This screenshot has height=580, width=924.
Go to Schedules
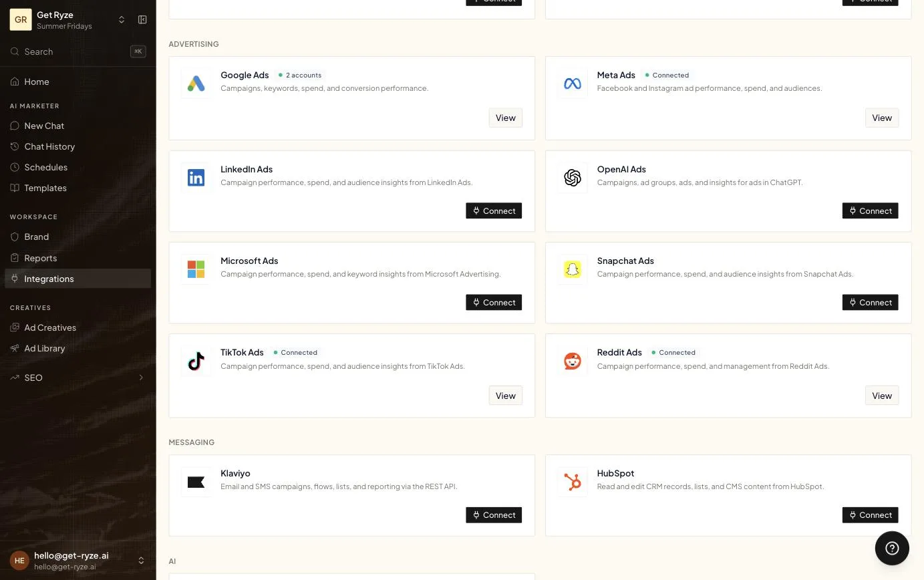coord(78,167)
